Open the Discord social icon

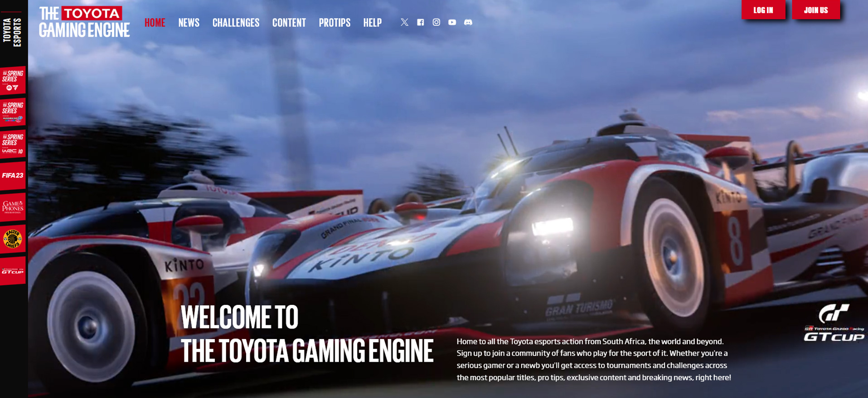pyautogui.click(x=468, y=22)
